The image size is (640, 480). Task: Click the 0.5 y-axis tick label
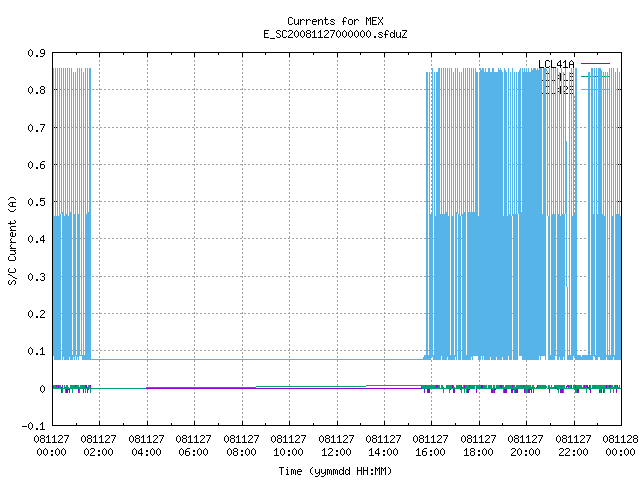pos(37,202)
